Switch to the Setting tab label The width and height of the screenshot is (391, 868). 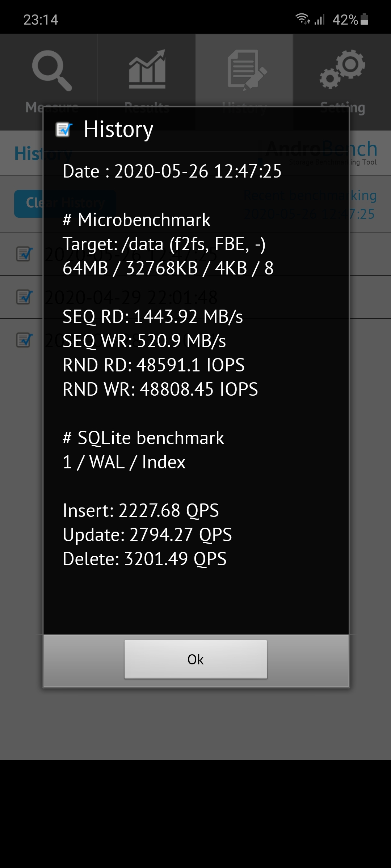[x=342, y=108]
